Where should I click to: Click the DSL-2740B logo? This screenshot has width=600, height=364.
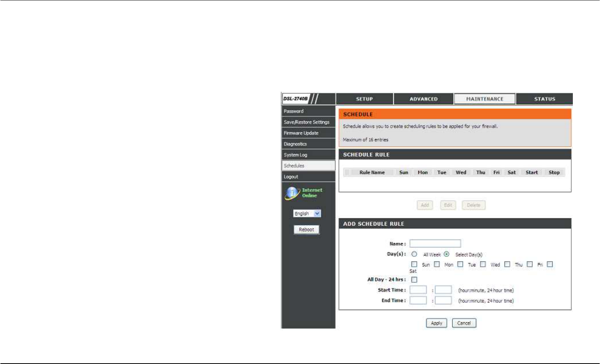(296, 99)
